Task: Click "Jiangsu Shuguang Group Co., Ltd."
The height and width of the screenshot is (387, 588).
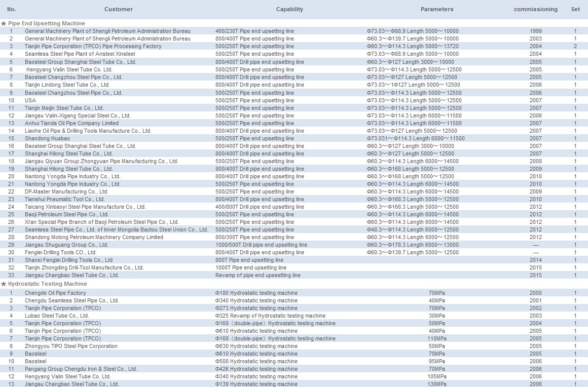Action: pyautogui.click(x=66, y=245)
